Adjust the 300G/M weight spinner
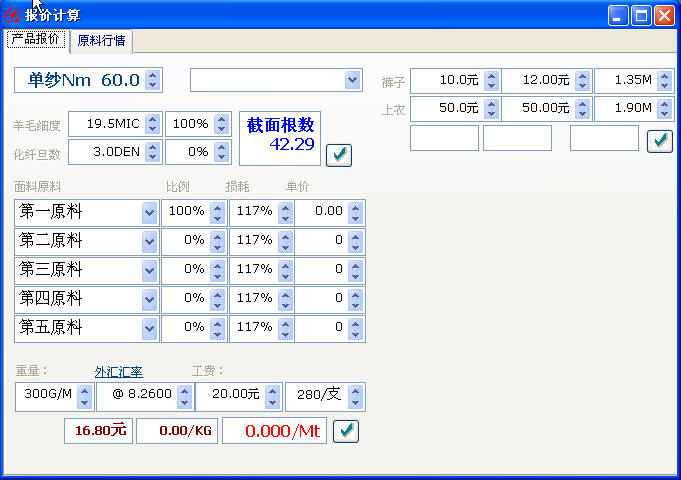This screenshot has width=681, height=480. pos(85,397)
